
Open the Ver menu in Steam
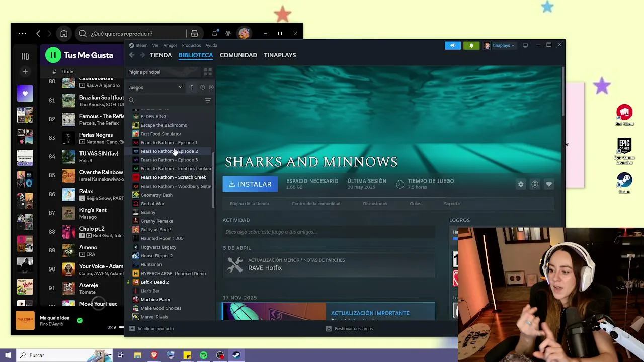click(155, 46)
